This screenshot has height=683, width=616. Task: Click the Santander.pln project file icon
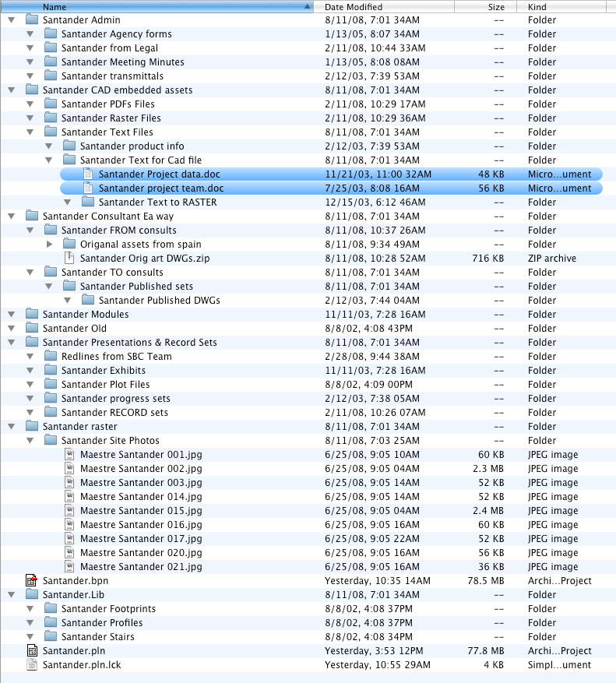tap(32, 651)
